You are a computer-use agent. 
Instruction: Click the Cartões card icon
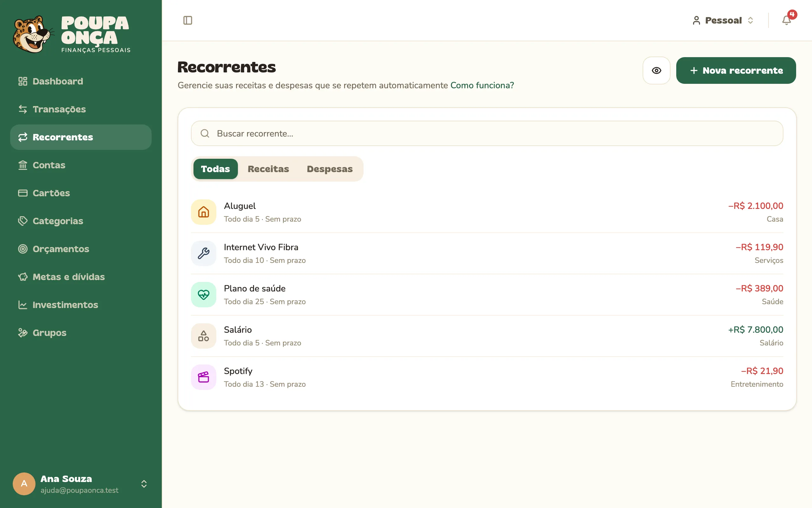pyautogui.click(x=23, y=193)
